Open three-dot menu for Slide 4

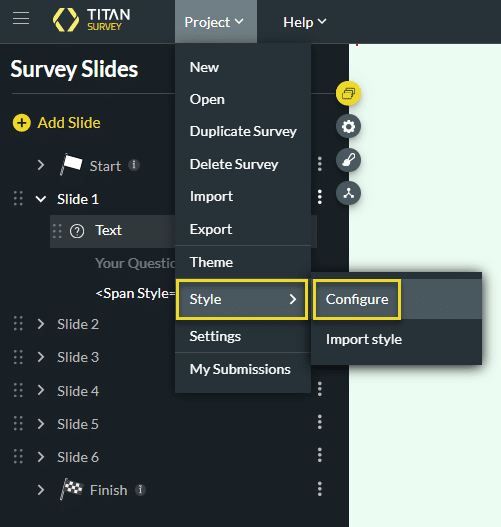click(320, 389)
